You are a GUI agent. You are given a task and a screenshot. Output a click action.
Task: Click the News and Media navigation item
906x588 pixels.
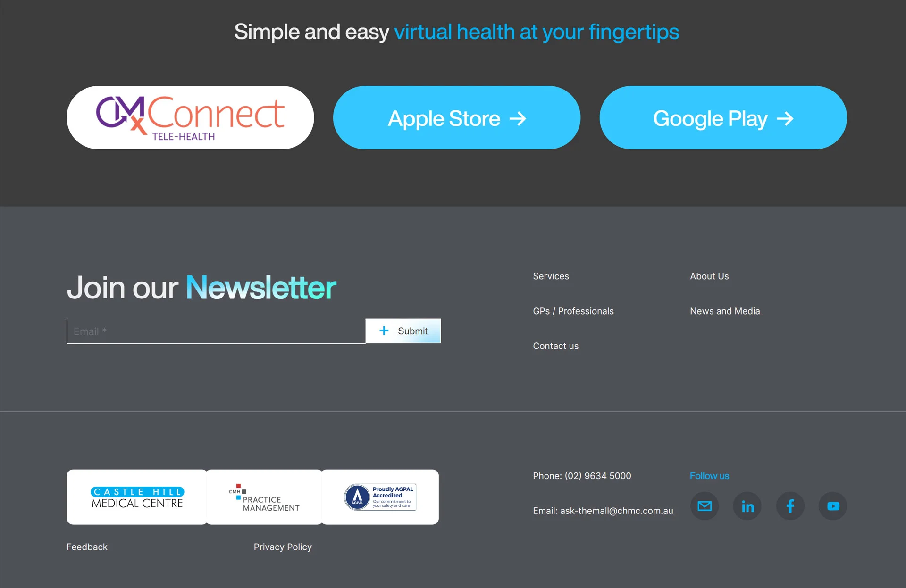724,311
